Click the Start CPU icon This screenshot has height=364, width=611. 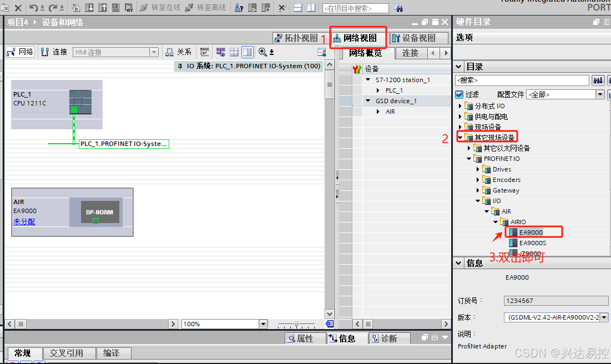click(253, 7)
